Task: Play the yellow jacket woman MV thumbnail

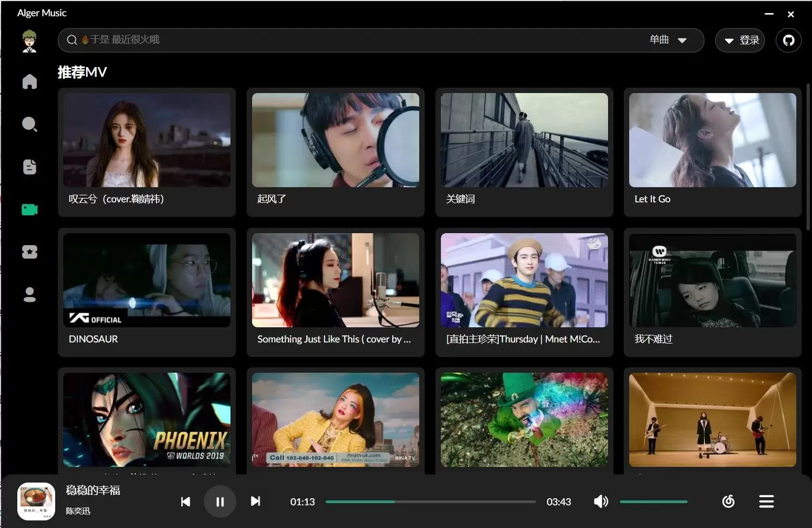Action: [x=335, y=420]
